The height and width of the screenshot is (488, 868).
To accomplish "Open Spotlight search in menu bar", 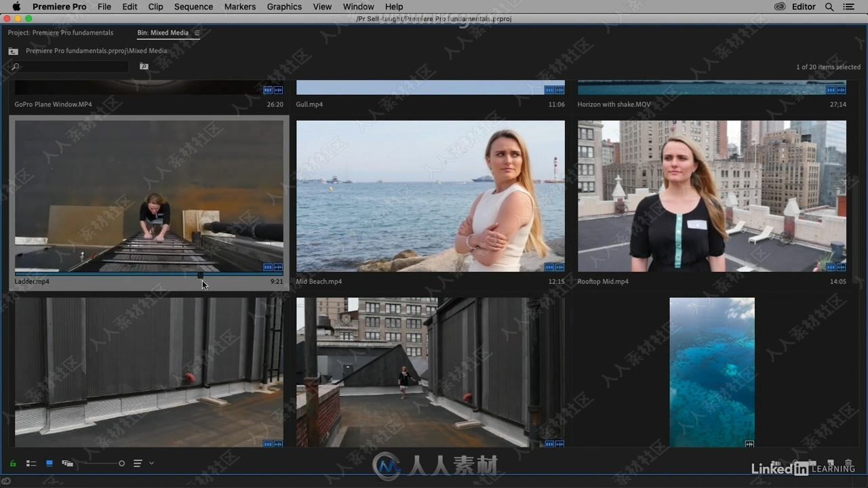I will pos(829,7).
